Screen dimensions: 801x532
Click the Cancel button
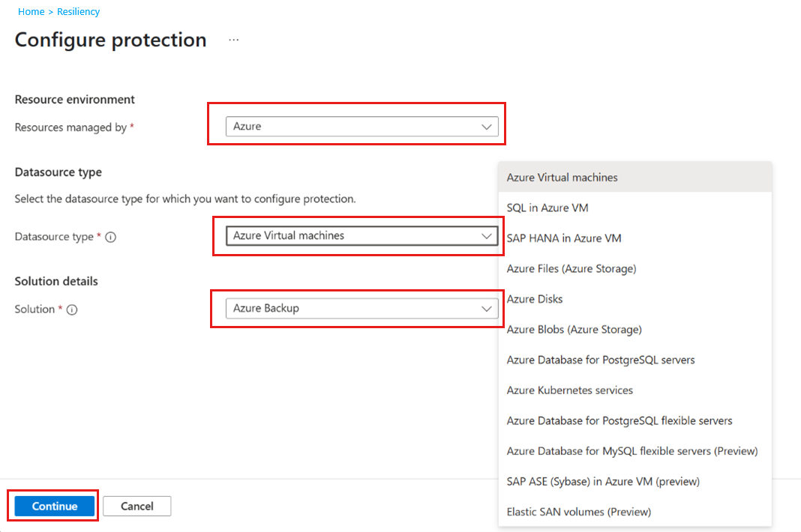coord(137,506)
